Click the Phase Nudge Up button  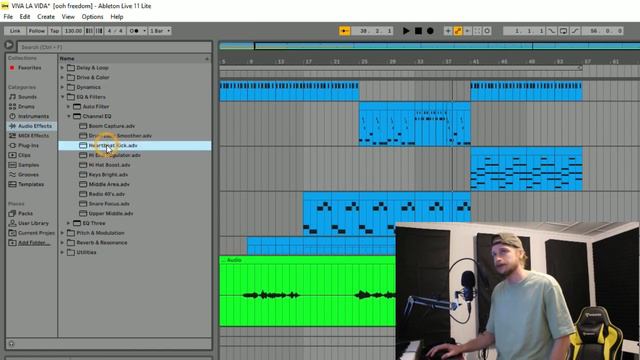[99, 31]
